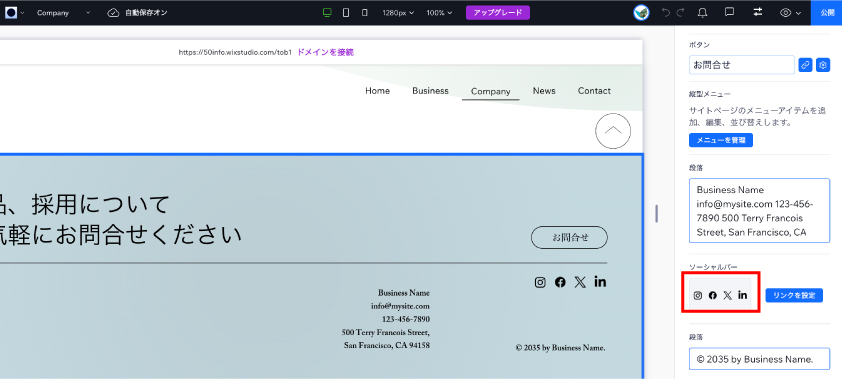Click the X icon on the canvas
The height and width of the screenshot is (384, 842).
[x=580, y=282]
